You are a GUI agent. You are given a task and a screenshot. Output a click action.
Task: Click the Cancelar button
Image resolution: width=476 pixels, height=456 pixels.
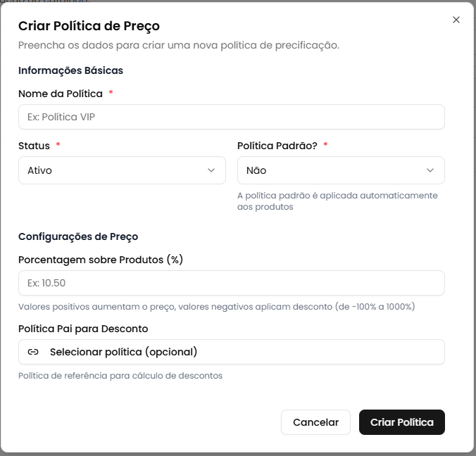pos(315,422)
